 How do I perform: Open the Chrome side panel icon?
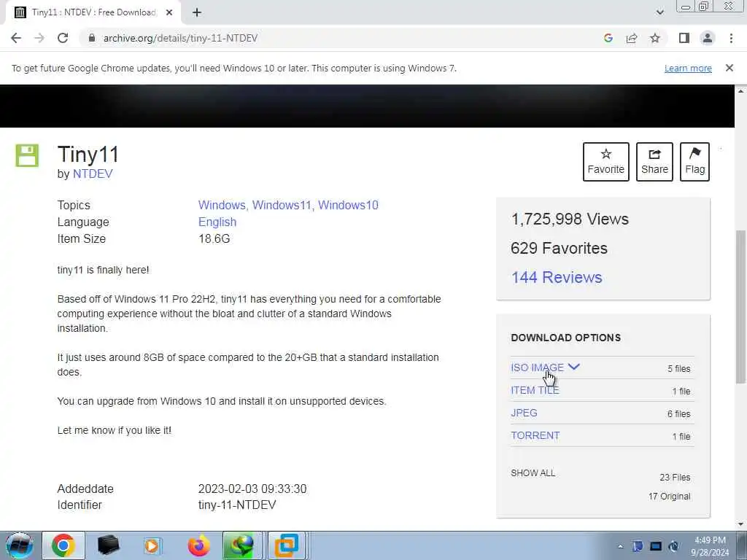tap(684, 38)
